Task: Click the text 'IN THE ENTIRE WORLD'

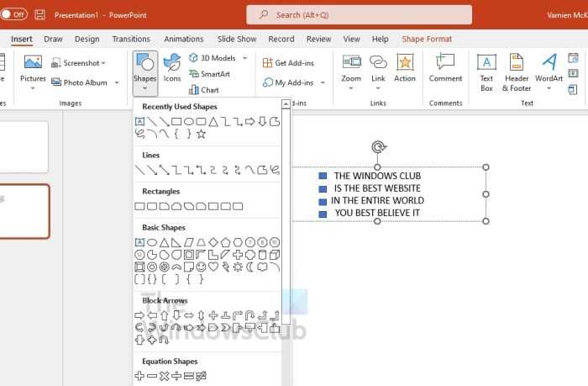Action: click(377, 200)
